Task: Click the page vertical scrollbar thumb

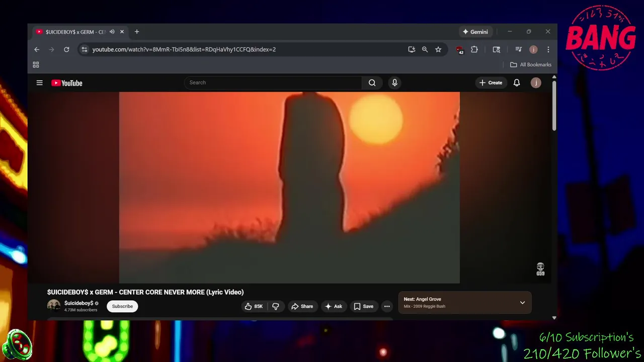Action: [x=554, y=106]
